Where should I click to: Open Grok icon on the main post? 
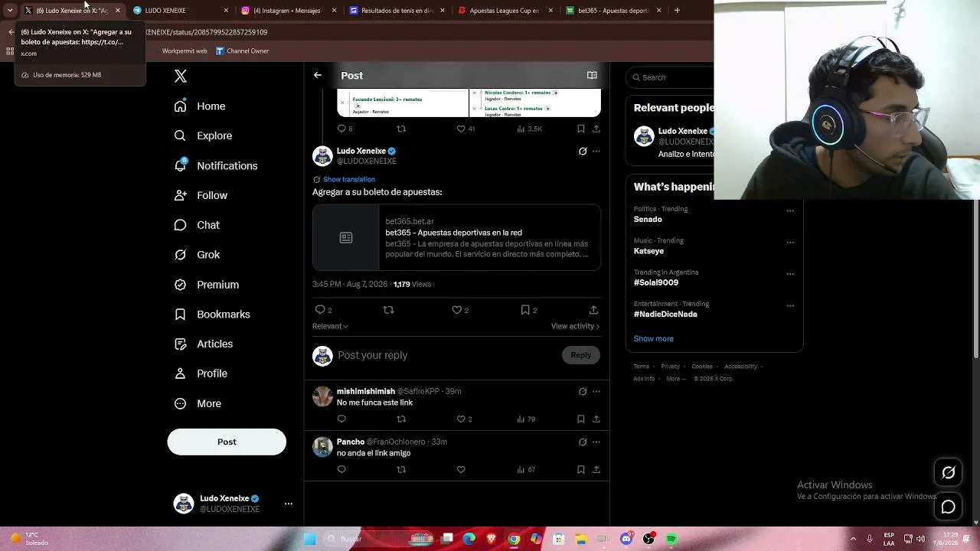coord(583,152)
